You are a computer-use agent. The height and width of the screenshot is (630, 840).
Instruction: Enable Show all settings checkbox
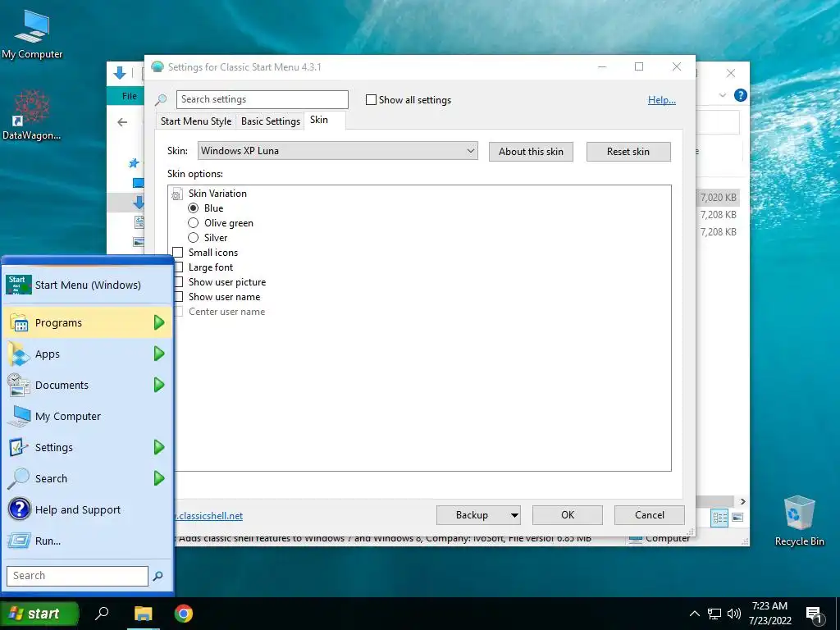pyautogui.click(x=371, y=99)
